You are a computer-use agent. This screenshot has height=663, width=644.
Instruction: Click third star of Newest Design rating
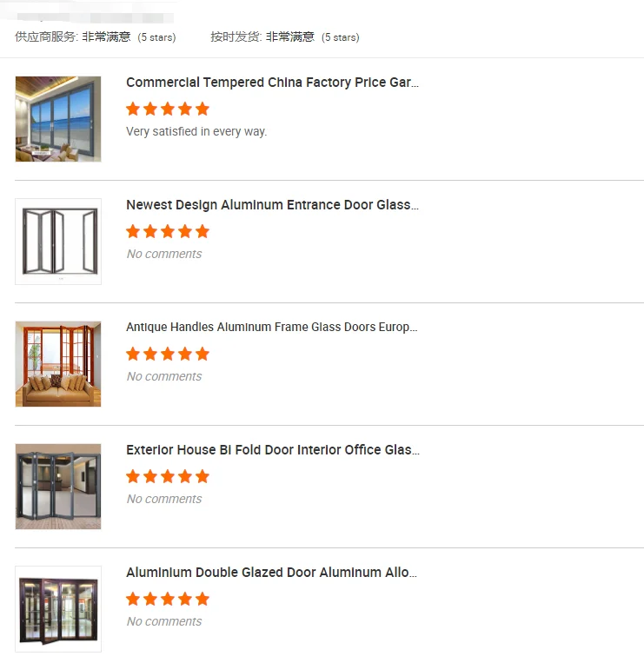168,231
